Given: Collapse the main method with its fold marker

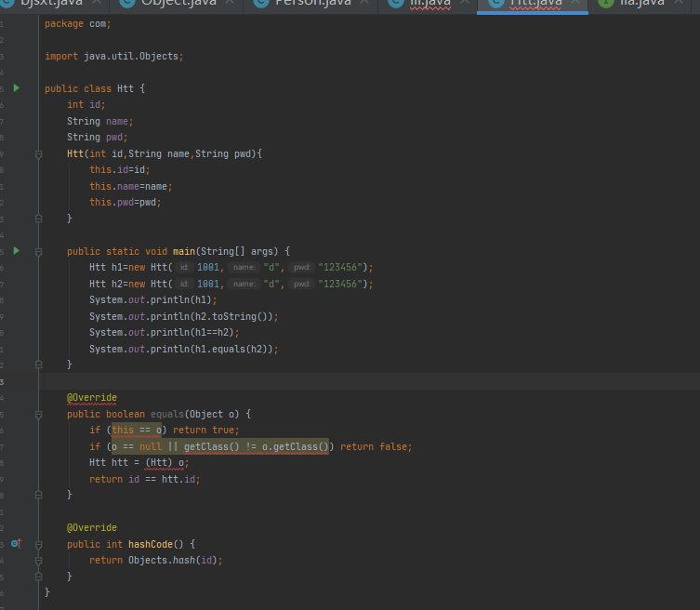Looking at the screenshot, I should click(x=39, y=252).
